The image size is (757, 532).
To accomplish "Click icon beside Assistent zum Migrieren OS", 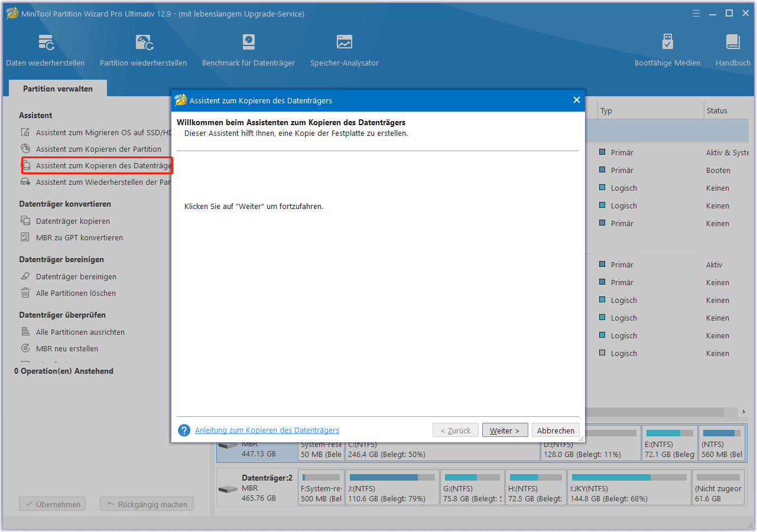I will click(25, 132).
